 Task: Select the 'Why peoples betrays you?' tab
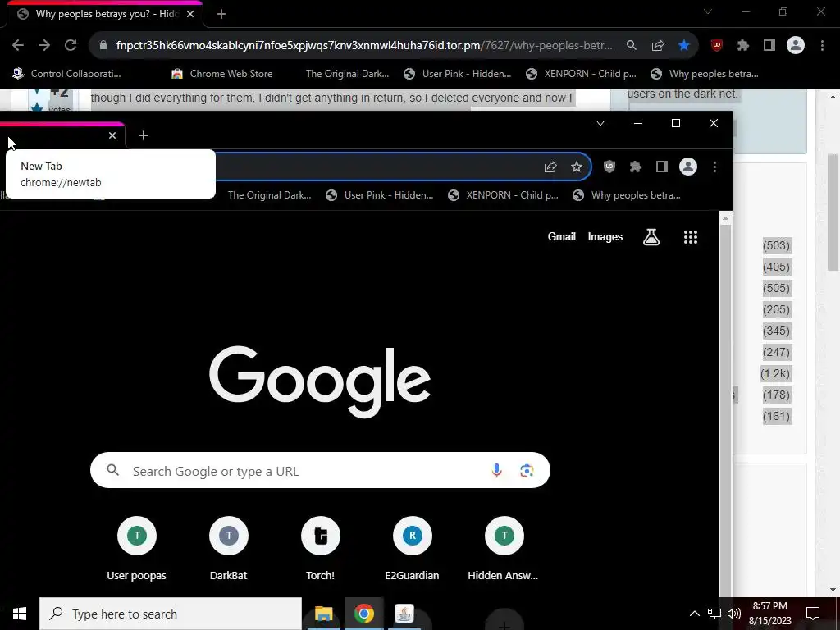pos(104,14)
